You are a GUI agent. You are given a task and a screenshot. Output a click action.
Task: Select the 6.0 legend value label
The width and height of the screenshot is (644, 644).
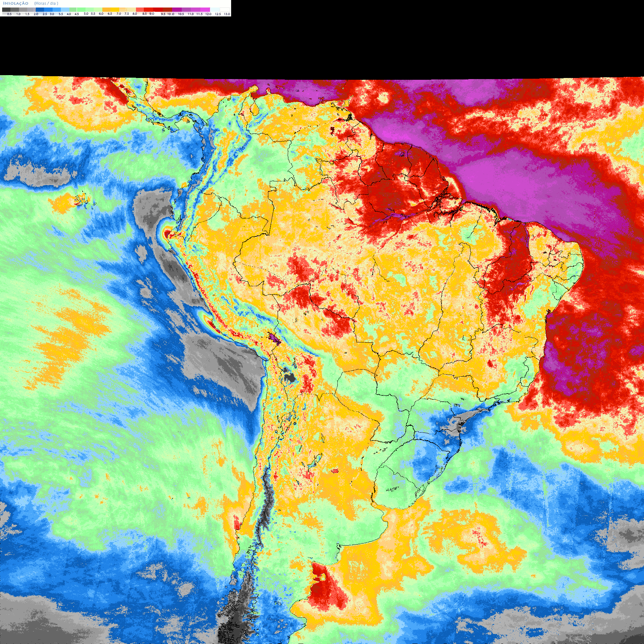click(101, 14)
